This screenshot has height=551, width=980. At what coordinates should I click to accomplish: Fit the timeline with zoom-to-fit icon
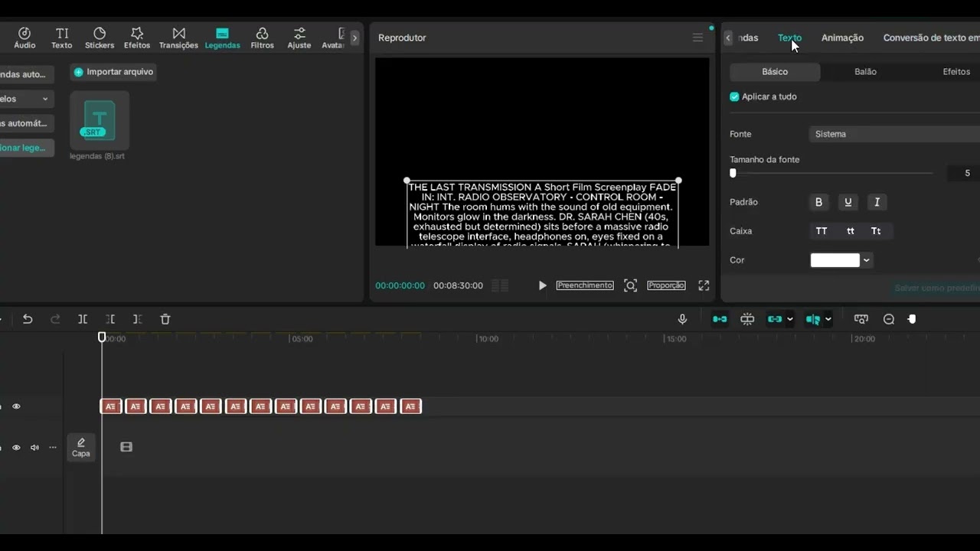coord(861,319)
